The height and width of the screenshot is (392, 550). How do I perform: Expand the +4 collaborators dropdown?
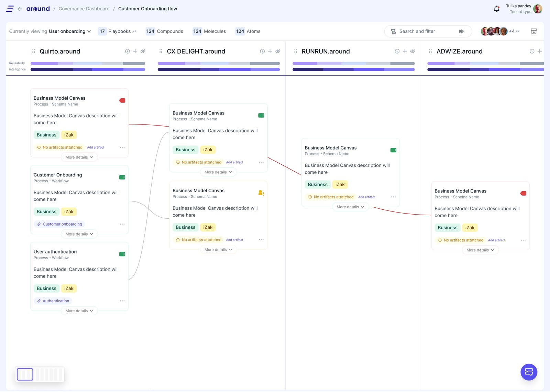point(514,31)
